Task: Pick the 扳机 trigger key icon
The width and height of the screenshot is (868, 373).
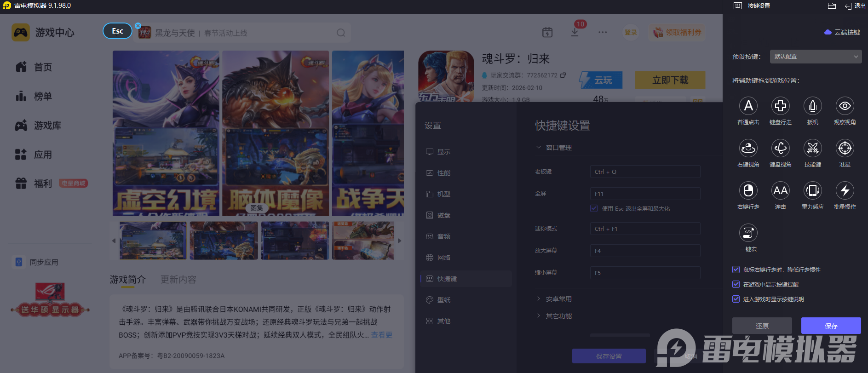Action: coord(813,106)
